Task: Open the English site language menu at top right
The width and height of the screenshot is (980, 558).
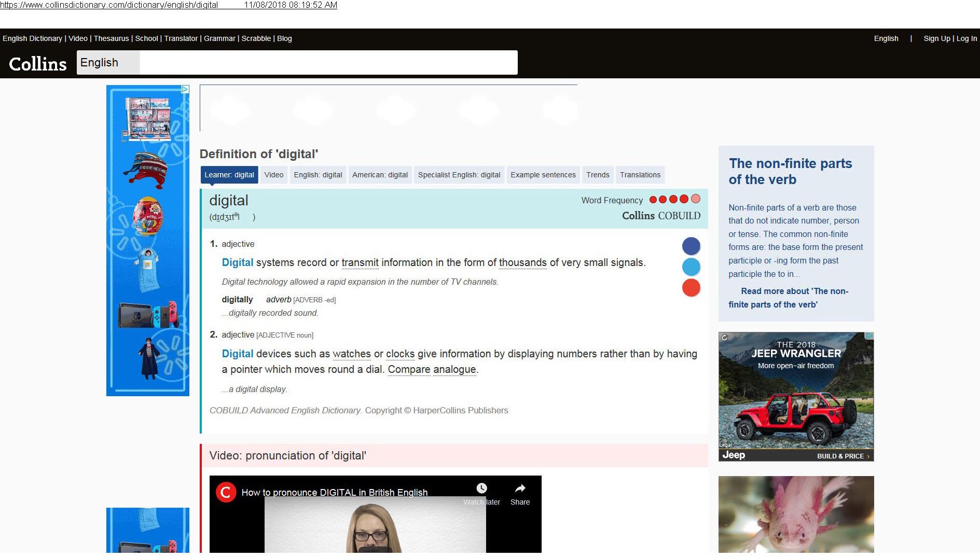Action: [x=886, y=38]
